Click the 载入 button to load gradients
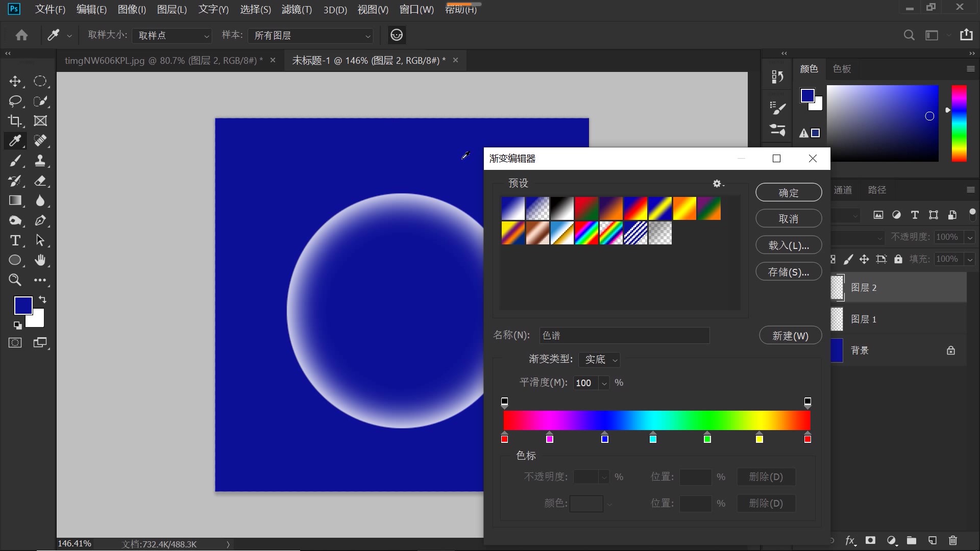The height and width of the screenshot is (551, 980). tap(789, 245)
